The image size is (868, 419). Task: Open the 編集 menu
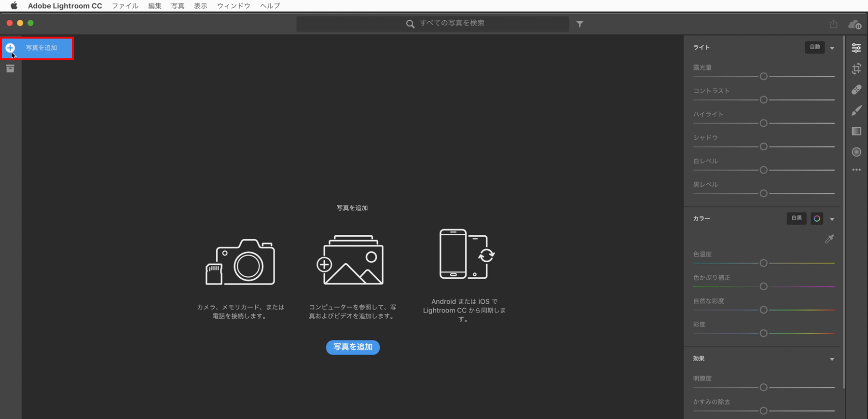[155, 6]
